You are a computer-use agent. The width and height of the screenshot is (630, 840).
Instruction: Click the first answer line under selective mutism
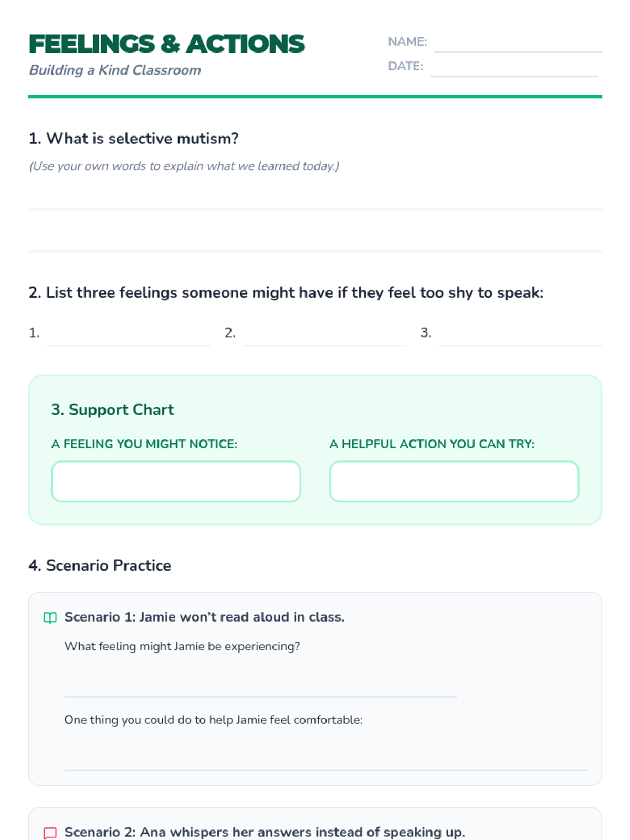[x=315, y=199]
